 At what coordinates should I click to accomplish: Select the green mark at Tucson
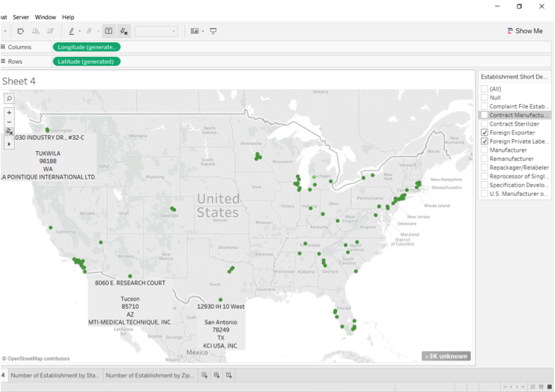[130, 276]
